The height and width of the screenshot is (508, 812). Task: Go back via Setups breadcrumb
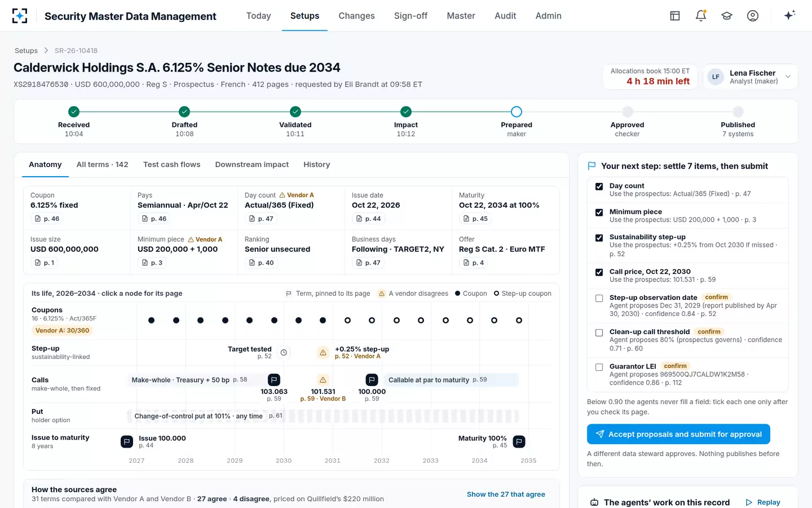tap(26, 50)
